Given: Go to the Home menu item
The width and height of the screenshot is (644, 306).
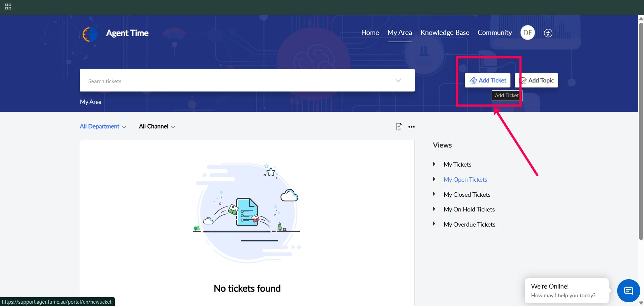Looking at the screenshot, I should tap(370, 33).
